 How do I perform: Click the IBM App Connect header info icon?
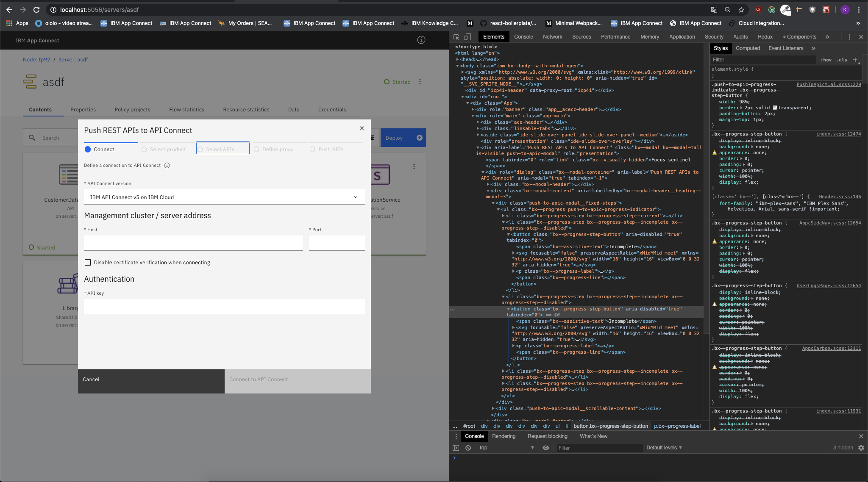(x=421, y=40)
